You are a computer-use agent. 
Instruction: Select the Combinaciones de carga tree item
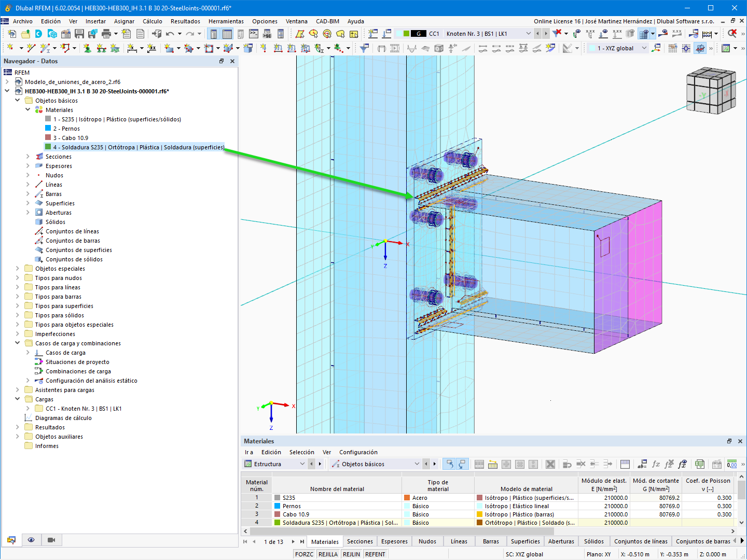(78, 371)
